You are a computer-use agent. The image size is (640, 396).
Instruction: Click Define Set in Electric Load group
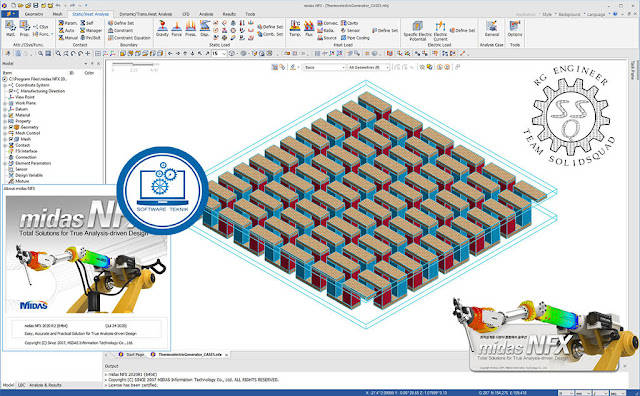pos(462,31)
